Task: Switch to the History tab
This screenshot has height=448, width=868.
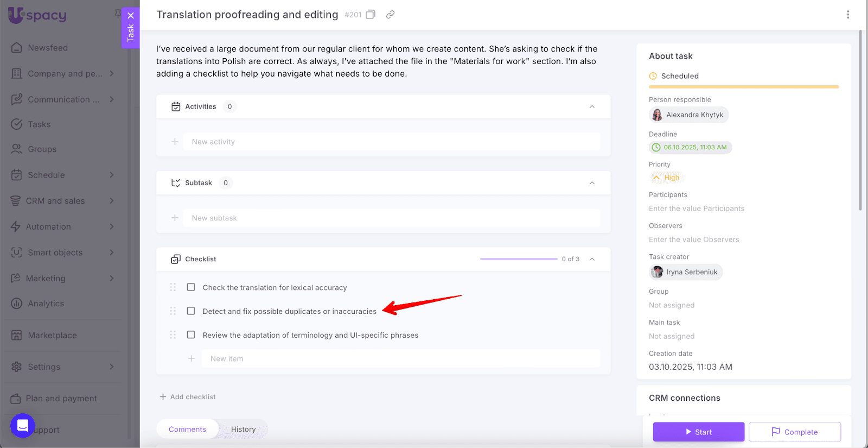Action: coord(243,429)
